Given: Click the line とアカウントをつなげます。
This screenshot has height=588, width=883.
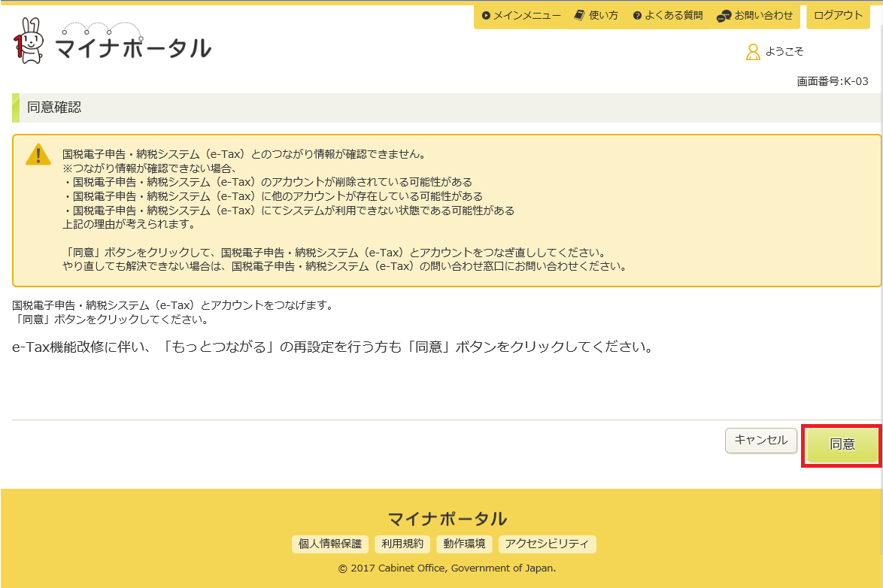Looking at the screenshot, I should tap(174, 305).
